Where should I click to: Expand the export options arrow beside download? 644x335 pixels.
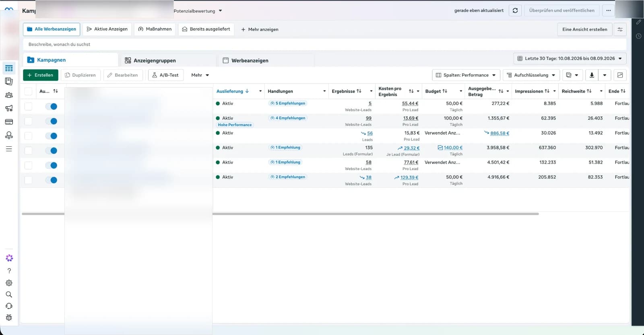point(605,75)
